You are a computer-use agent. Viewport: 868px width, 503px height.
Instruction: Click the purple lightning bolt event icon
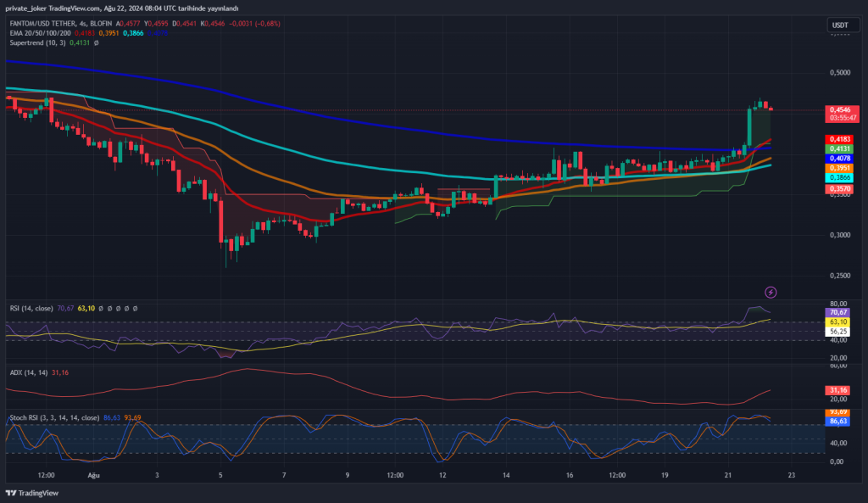(771, 292)
